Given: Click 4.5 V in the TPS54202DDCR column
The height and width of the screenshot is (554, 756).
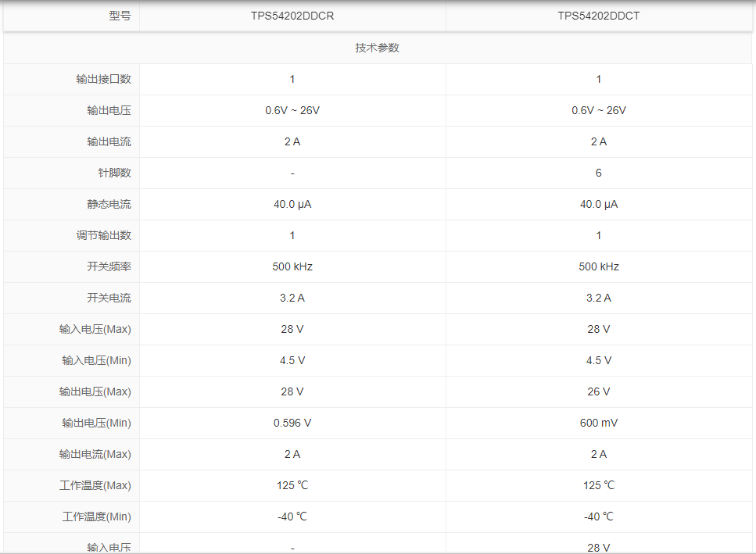Looking at the screenshot, I should (292, 360).
